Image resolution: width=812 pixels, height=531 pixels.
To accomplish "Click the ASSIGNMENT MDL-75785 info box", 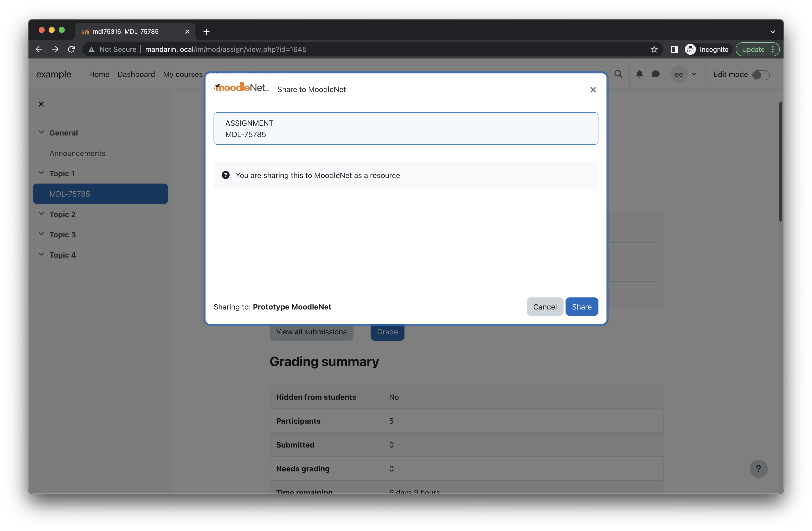I will 406,128.
